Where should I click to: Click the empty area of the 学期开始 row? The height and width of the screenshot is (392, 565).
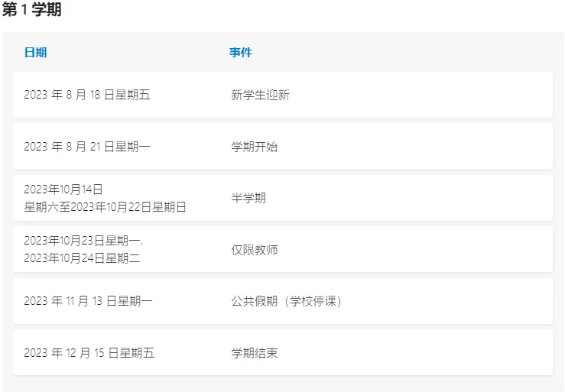point(414,146)
